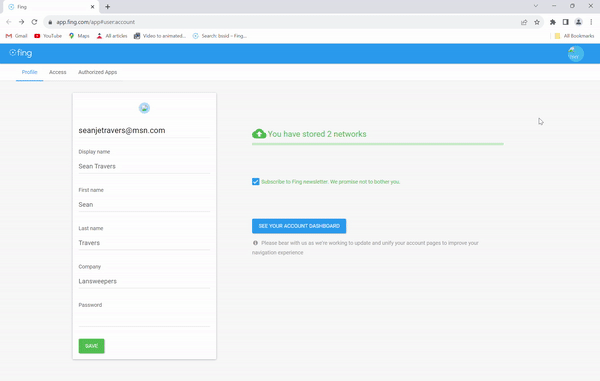Open a new browser tab
The height and width of the screenshot is (381, 600).
[x=108, y=7]
